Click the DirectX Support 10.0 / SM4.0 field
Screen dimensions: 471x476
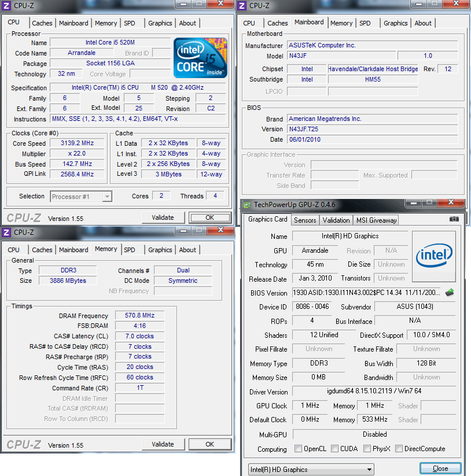[x=431, y=335]
